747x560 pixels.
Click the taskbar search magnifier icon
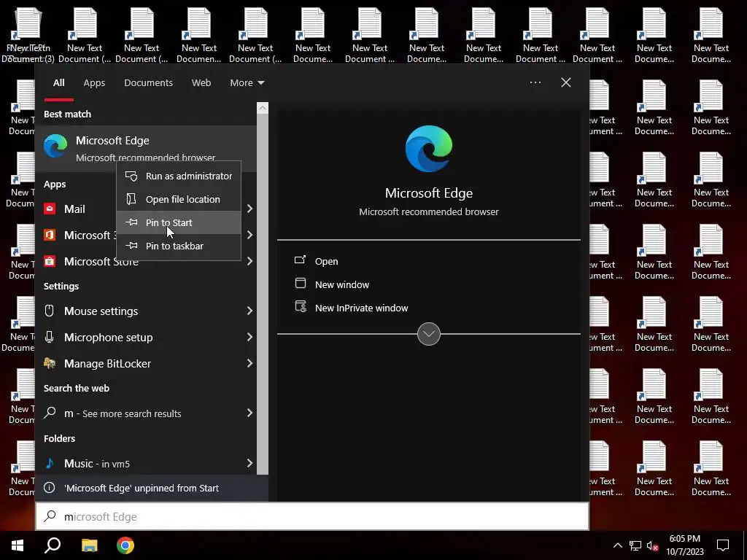53,545
